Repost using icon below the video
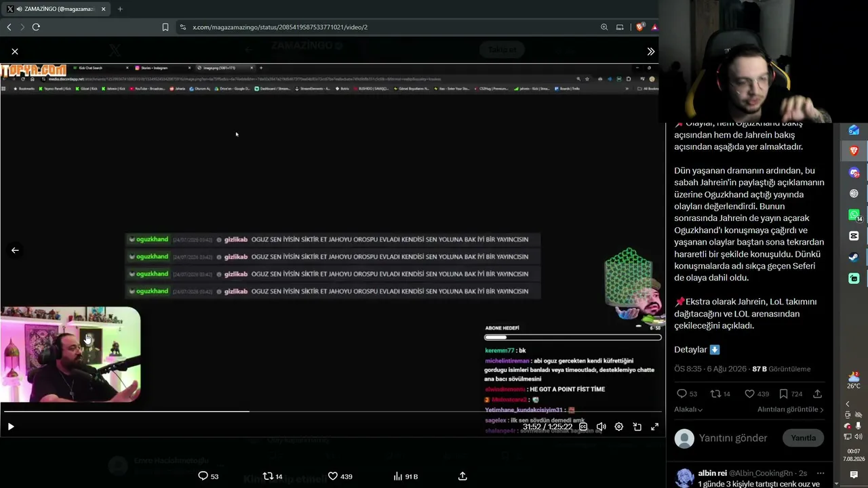Screen dimensions: 868x488 coord(268,476)
